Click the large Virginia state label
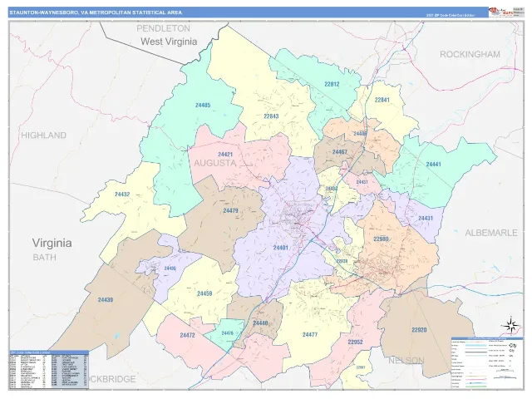This screenshot has width=532, height=399. pos(52,243)
